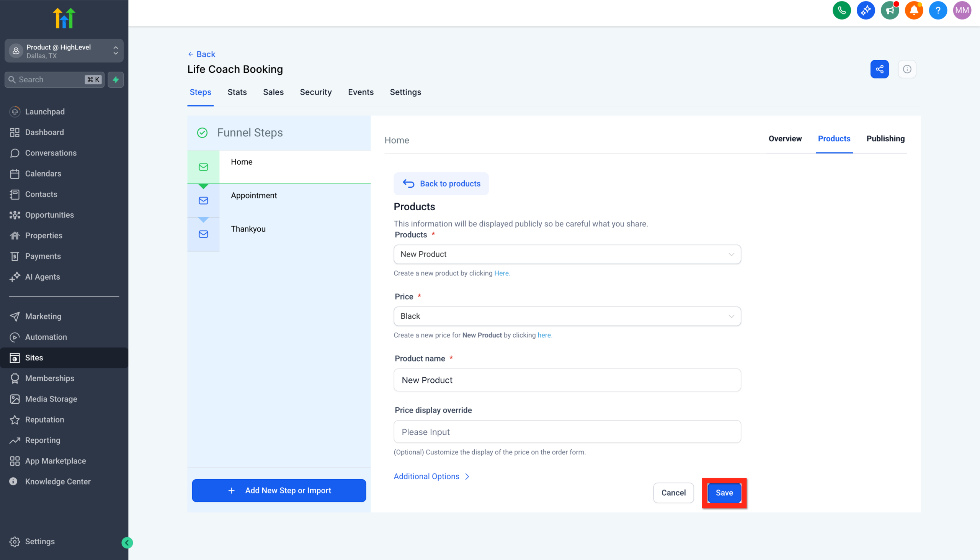
Task: Open the Security tab
Action: pos(315,92)
